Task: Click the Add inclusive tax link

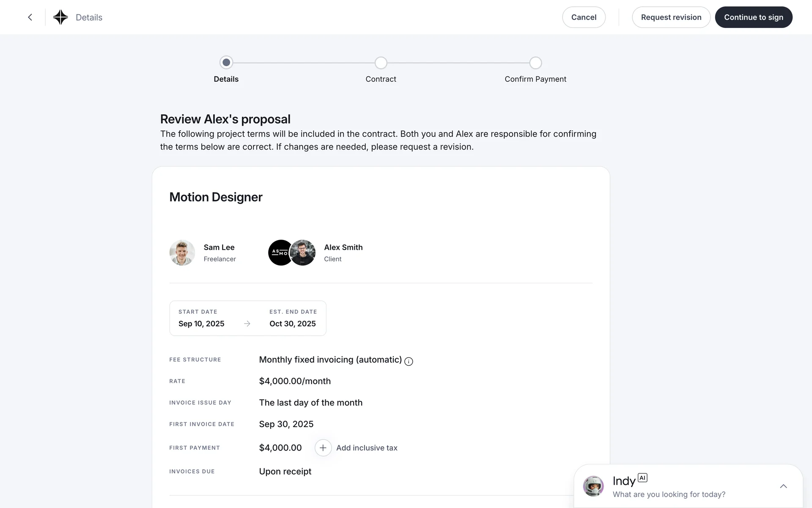Action: pos(367,448)
